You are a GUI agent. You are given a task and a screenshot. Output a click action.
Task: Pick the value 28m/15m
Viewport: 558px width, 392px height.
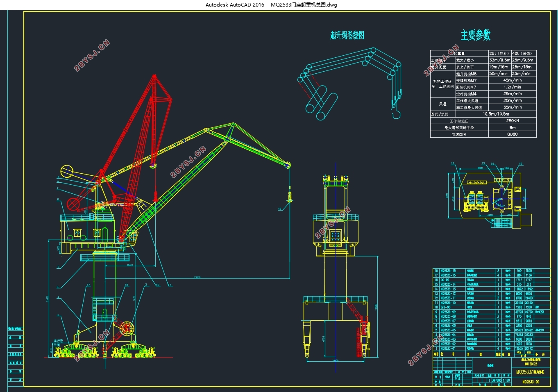522,67
